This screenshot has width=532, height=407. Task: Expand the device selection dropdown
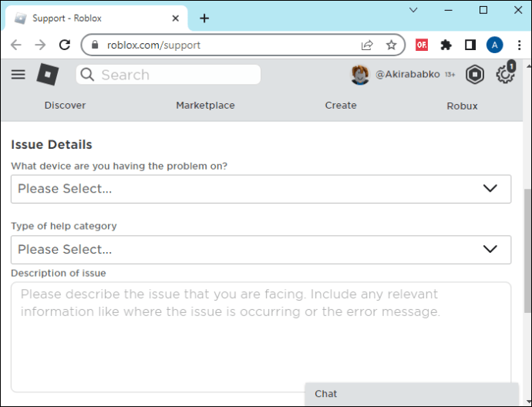[x=261, y=189]
